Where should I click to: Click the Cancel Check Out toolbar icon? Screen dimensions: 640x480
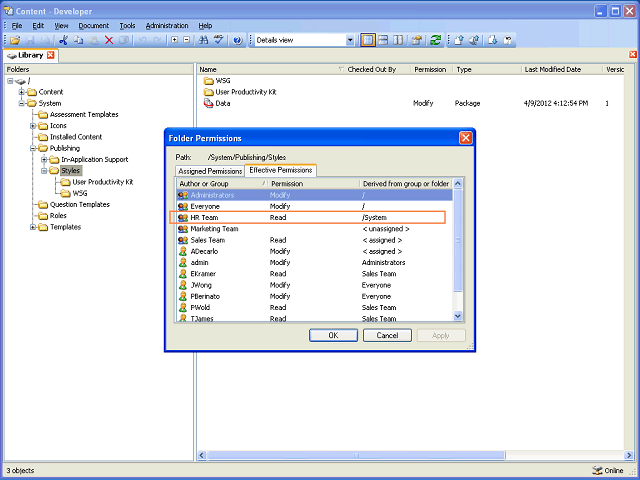[x=508, y=40]
